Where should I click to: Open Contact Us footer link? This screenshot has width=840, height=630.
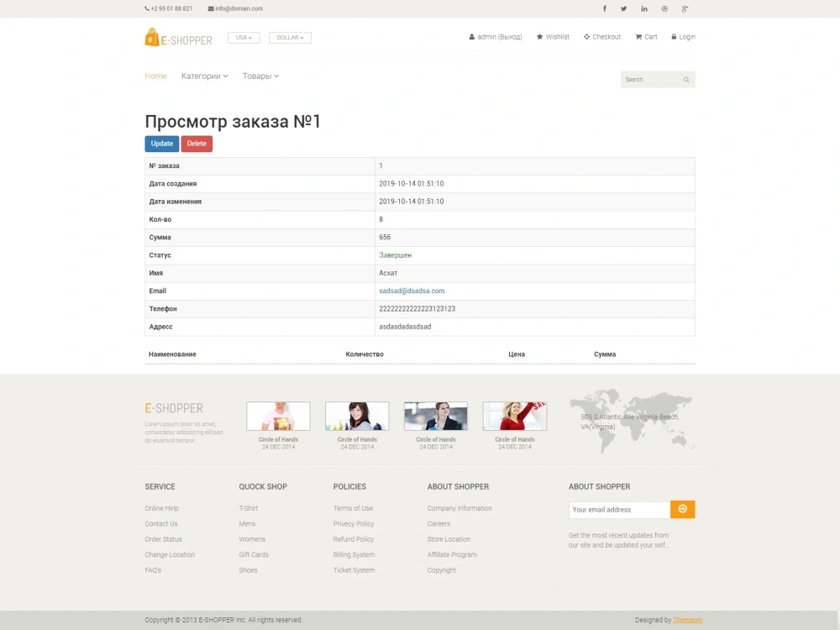[x=160, y=524]
